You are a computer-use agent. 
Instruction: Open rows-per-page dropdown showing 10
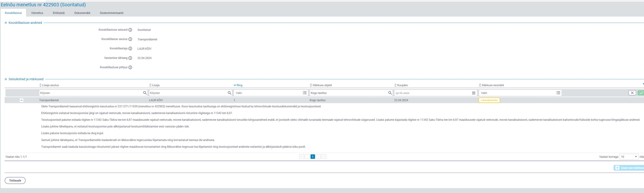[x=629, y=157]
